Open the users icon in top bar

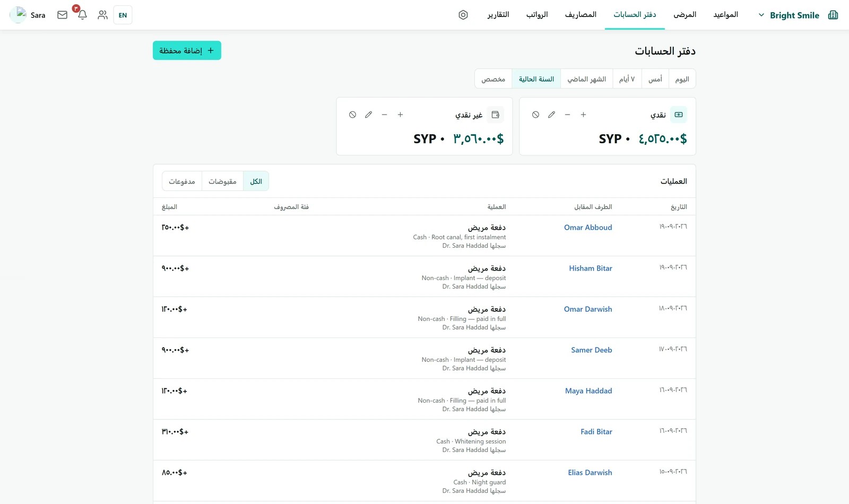click(x=102, y=15)
